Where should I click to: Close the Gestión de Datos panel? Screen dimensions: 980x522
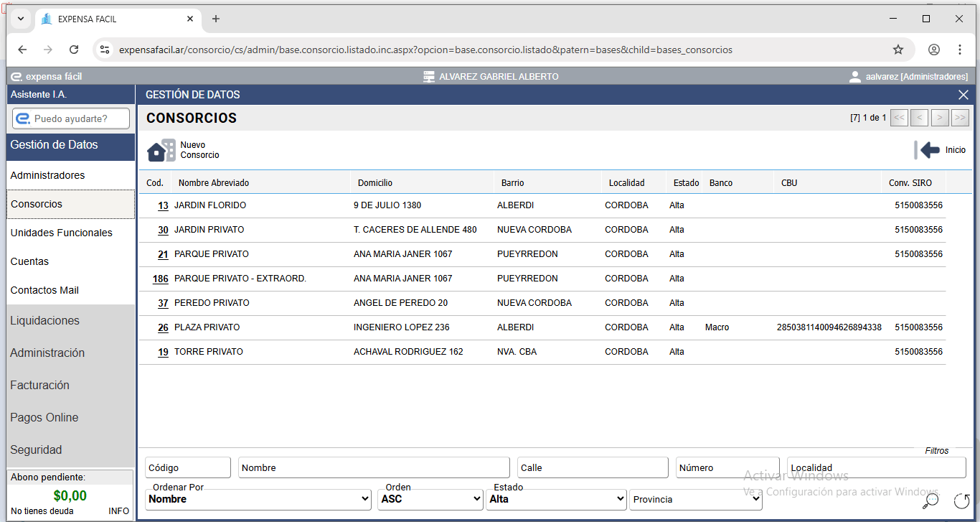tap(963, 95)
